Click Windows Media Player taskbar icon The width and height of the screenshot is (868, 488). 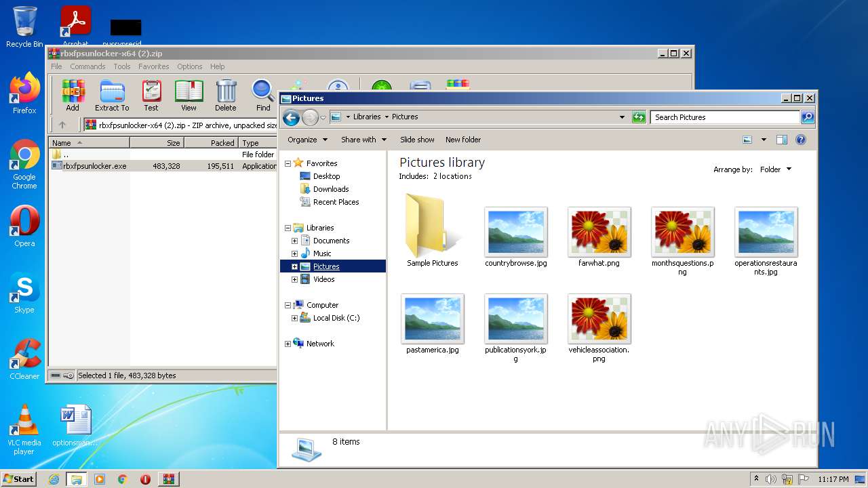click(x=100, y=479)
